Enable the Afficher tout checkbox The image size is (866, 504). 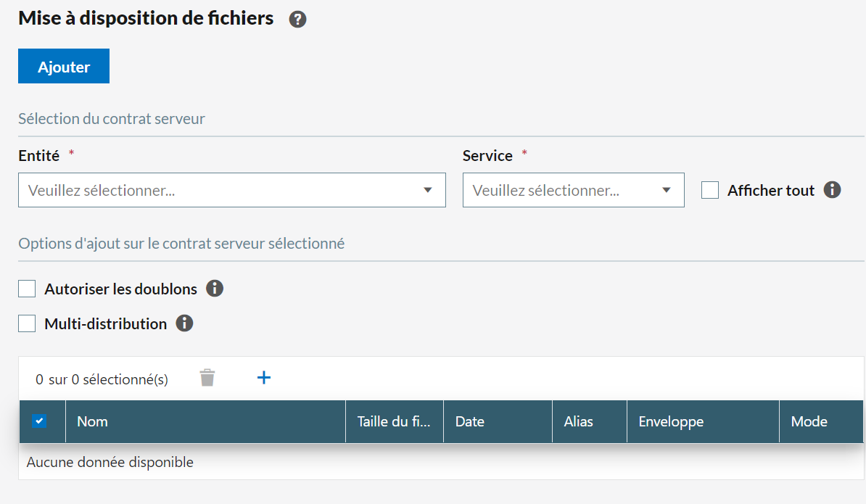(x=710, y=190)
